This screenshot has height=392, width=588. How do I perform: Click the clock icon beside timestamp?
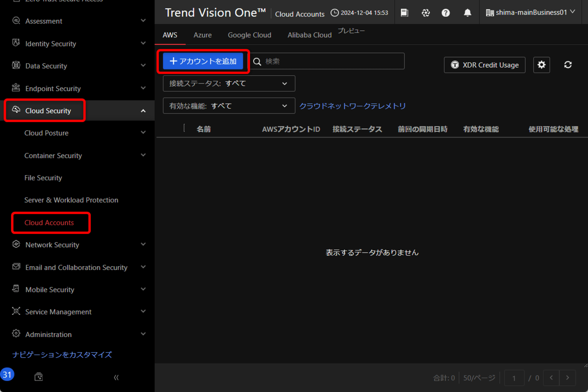(x=335, y=13)
